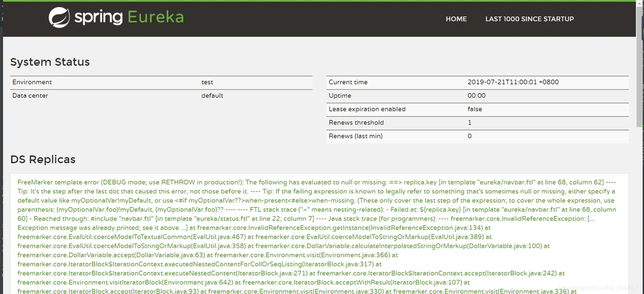Click the Data center row label
This screenshot has height=294, width=644.
tap(30, 96)
